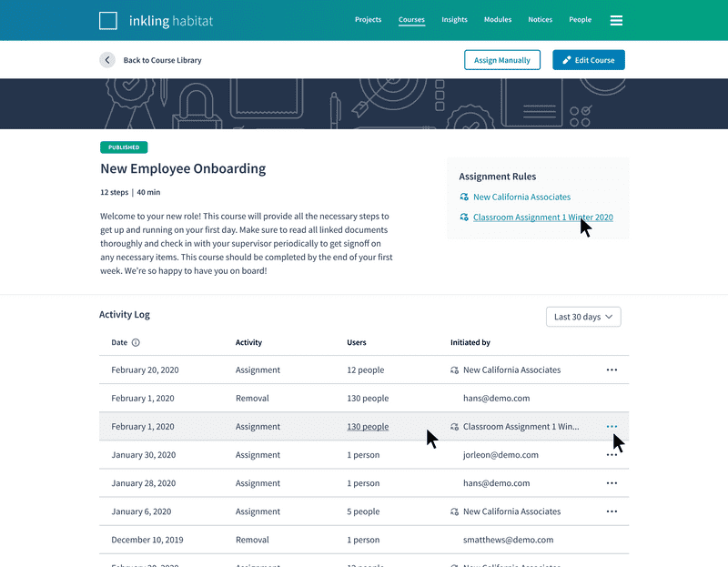
Task: Click the Initiated by column header
Action: tap(470, 343)
